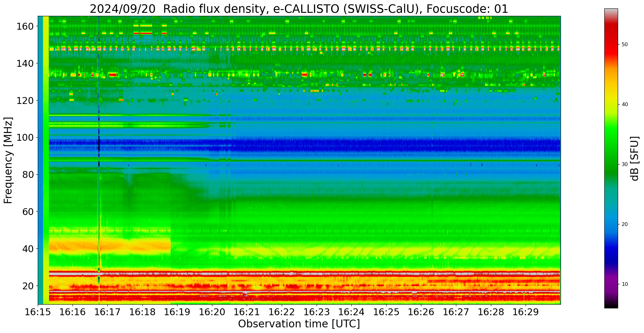This screenshot has width=644, height=333.
Task: Click the 160 frequency tick label
Action: coord(25,26)
